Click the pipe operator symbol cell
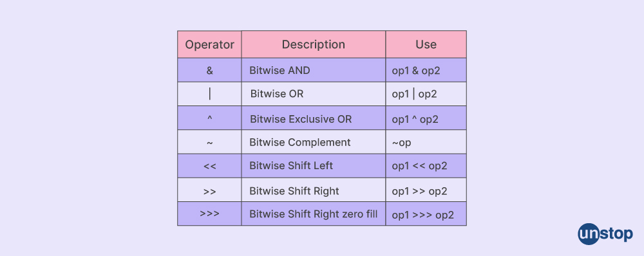 [209, 94]
